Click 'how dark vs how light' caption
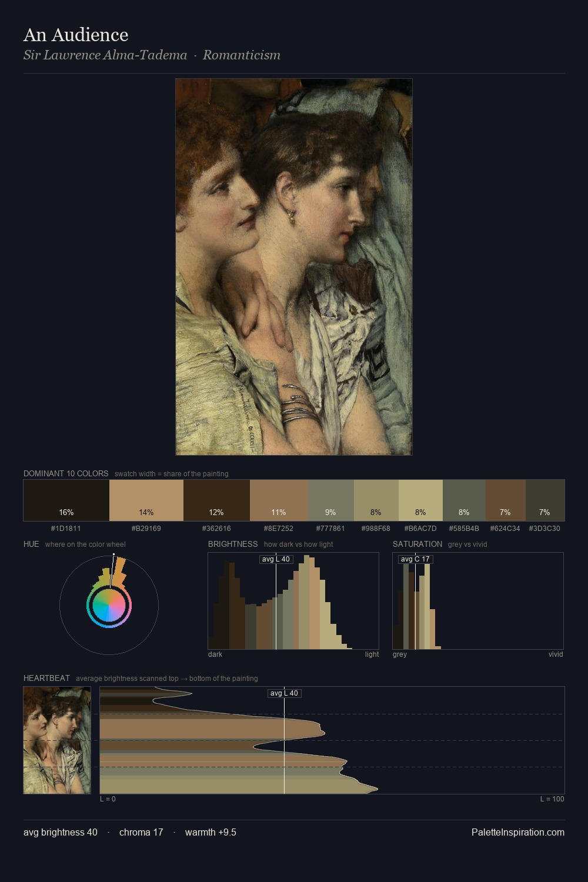Viewport: 588px width, 882px height. [298, 544]
